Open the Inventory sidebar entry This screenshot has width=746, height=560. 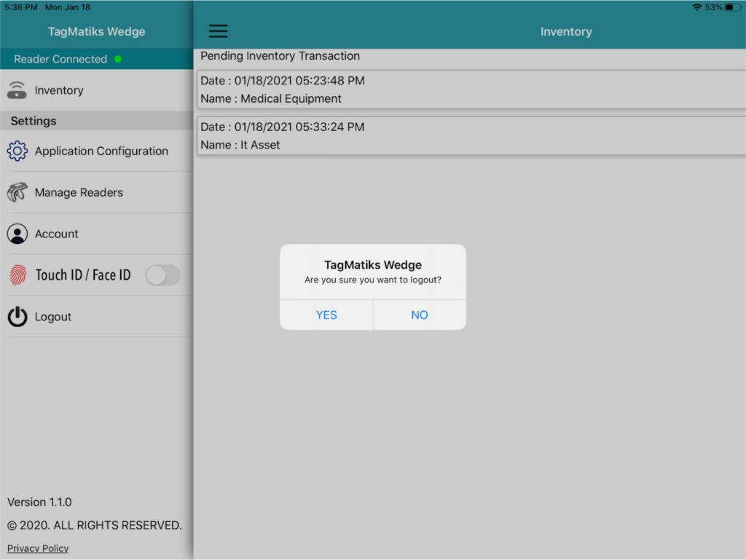pos(97,90)
